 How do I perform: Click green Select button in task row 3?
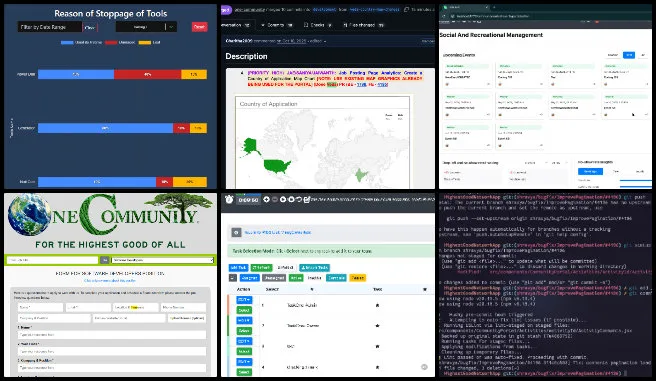click(x=244, y=351)
